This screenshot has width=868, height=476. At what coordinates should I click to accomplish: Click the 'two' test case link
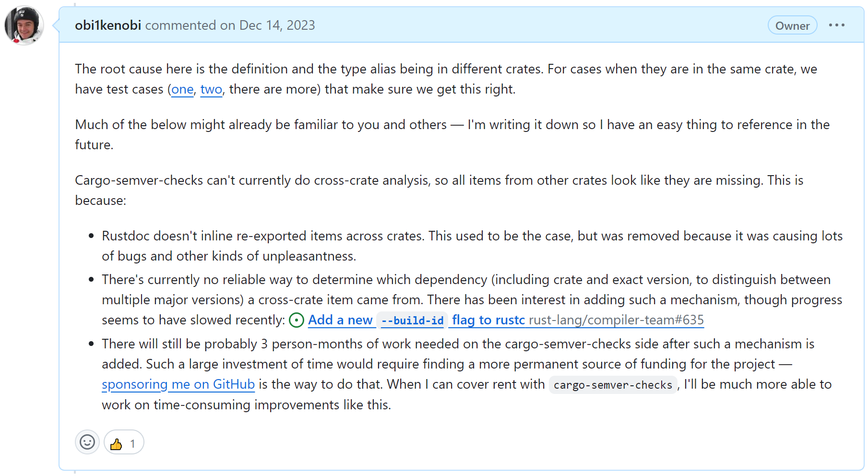click(x=211, y=89)
